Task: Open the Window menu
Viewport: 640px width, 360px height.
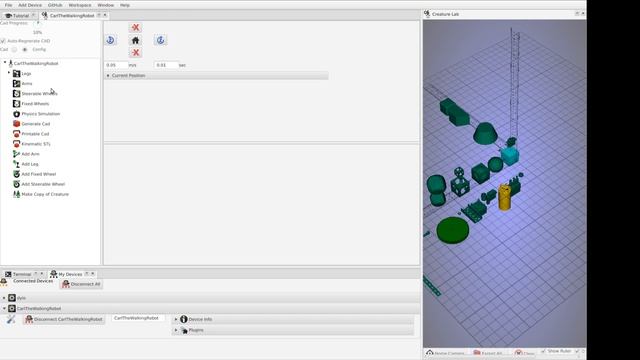Action: 106,5
